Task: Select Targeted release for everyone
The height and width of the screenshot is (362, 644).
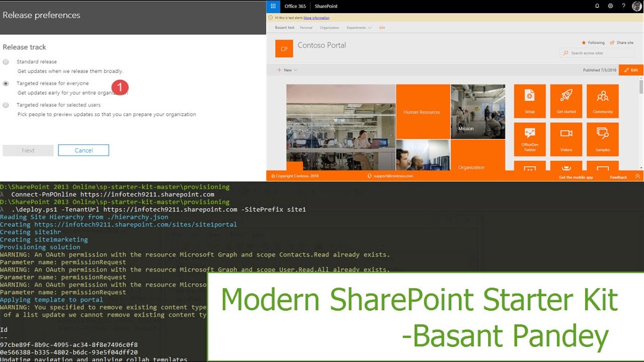Action: 6,83
